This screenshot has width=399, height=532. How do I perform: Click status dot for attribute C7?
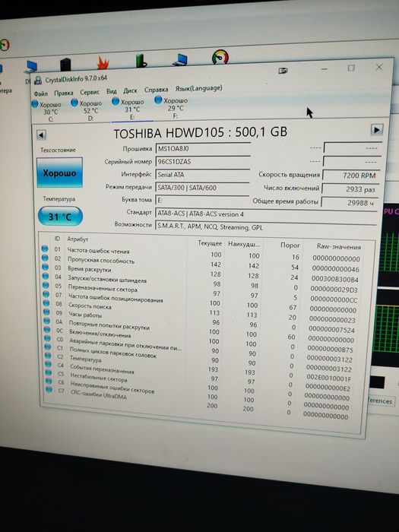point(49,389)
